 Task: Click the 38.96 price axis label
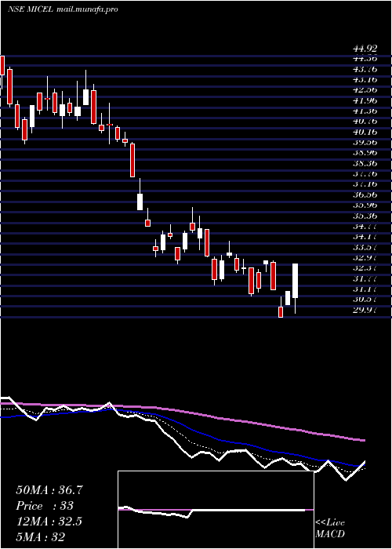pyautogui.click(x=365, y=153)
